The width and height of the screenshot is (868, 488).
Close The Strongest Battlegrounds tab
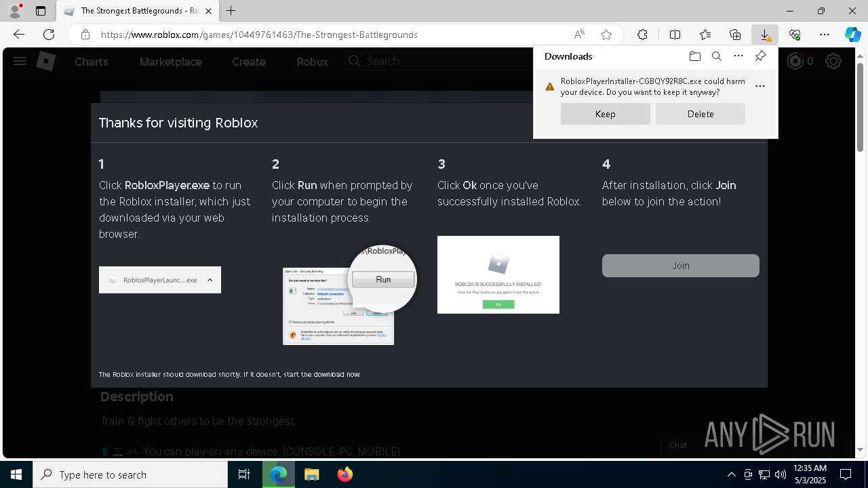[210, 11]
